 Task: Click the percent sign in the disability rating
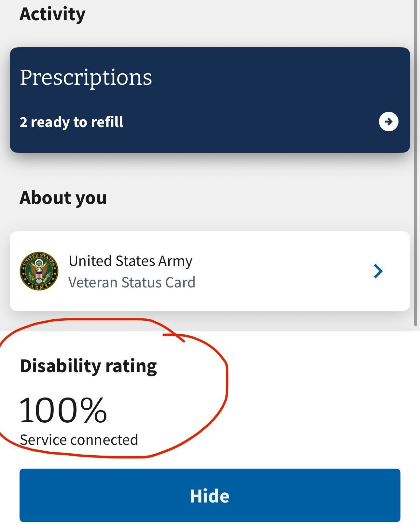93,410
